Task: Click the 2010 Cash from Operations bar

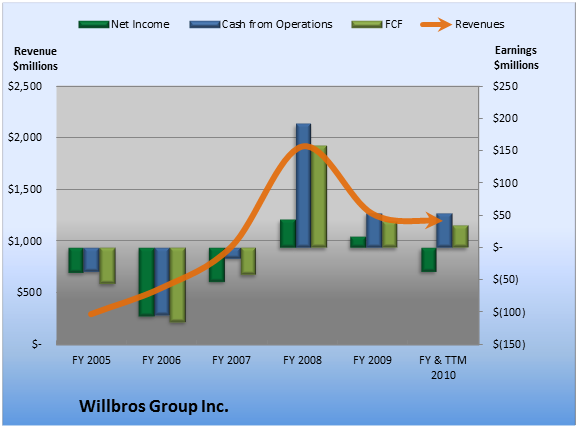Action: coord(444,230)
